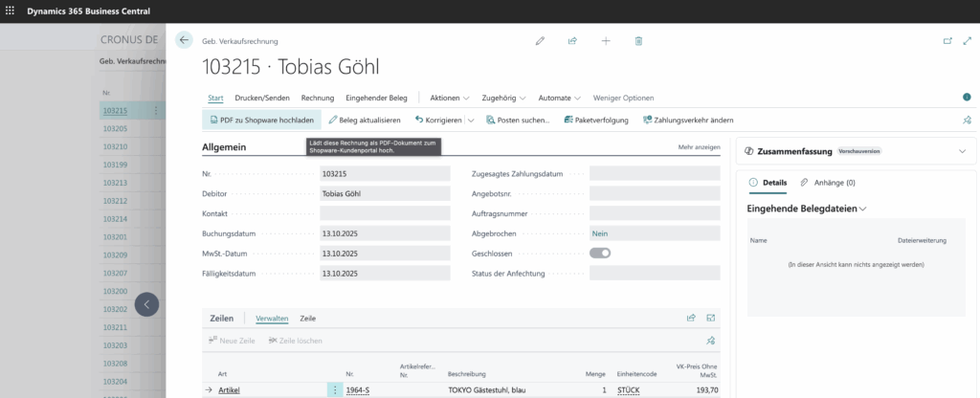Collapse the Zusammenfassung panel chevron
This screenshot has height=398, width=980.
pyautogui.click(x=962, y=151)
